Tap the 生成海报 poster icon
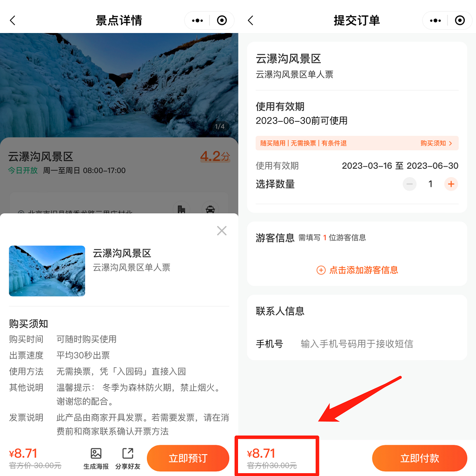The height and width of the screenshot is (476, 476). tap(96, 458)
